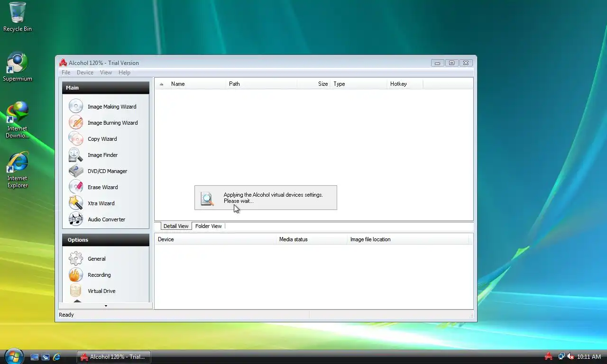607x364 pixels.
Task: Open Image Burning Wizard link
Action: 113,123
